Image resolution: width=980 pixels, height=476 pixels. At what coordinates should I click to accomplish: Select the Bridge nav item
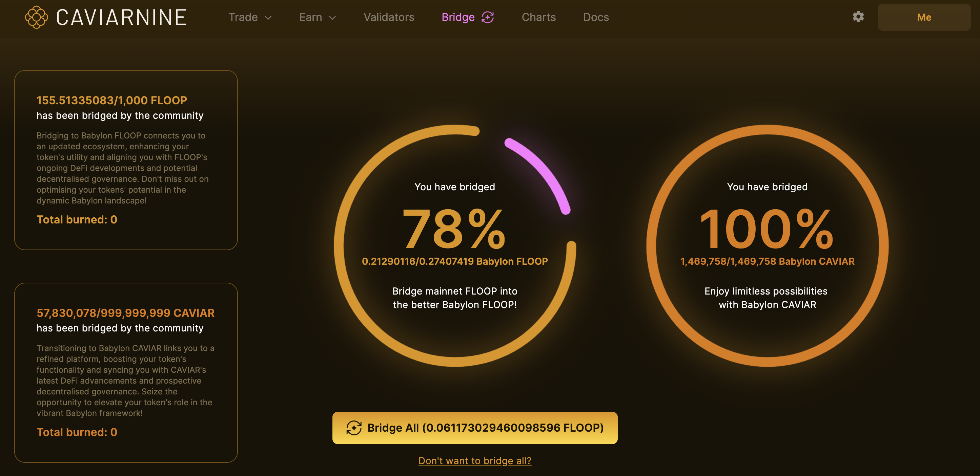pos(458,17)
